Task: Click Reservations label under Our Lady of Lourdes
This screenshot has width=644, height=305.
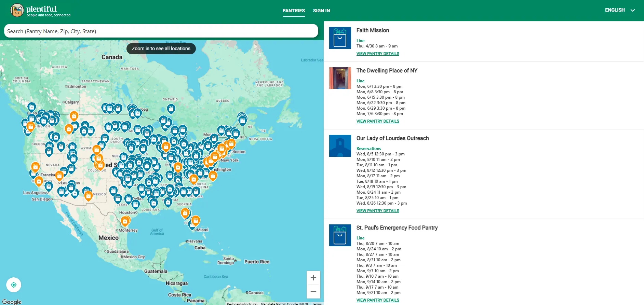Action: pyautogui.click(x=368, y=149)
